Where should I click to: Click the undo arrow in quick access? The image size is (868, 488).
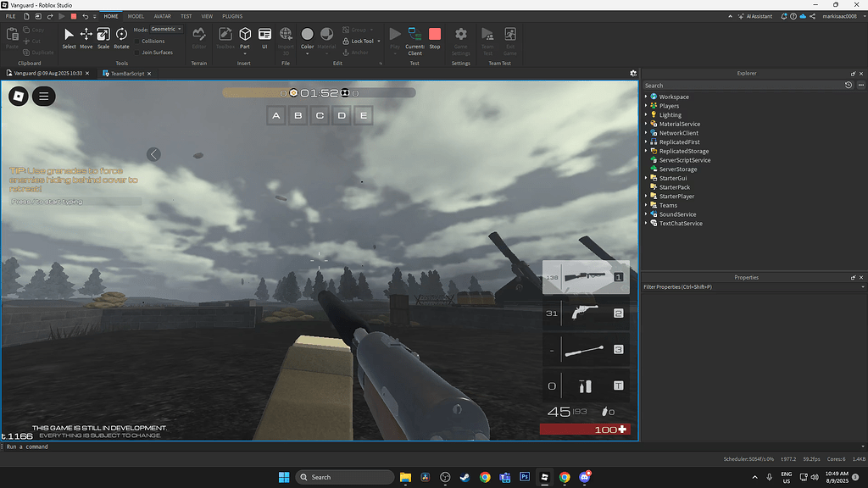[85, 16]
